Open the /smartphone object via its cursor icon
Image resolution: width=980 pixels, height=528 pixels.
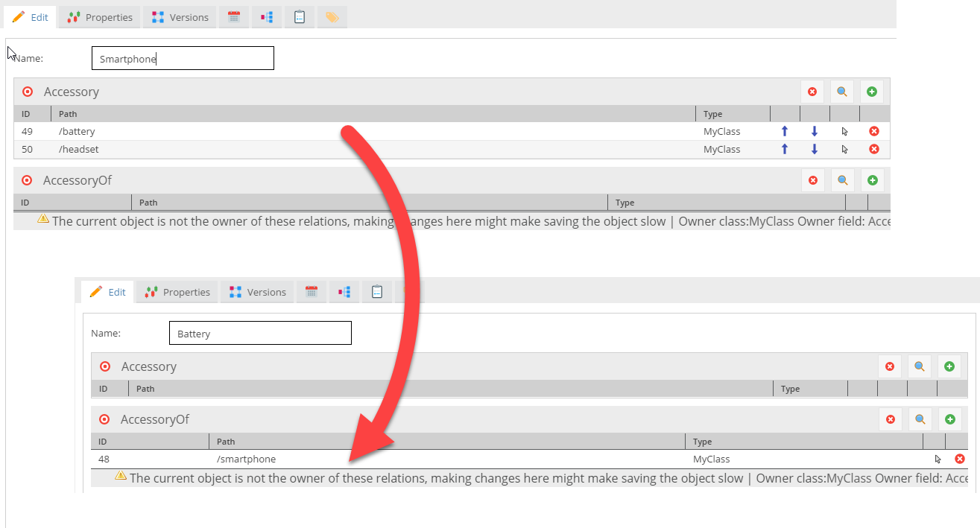938,459
